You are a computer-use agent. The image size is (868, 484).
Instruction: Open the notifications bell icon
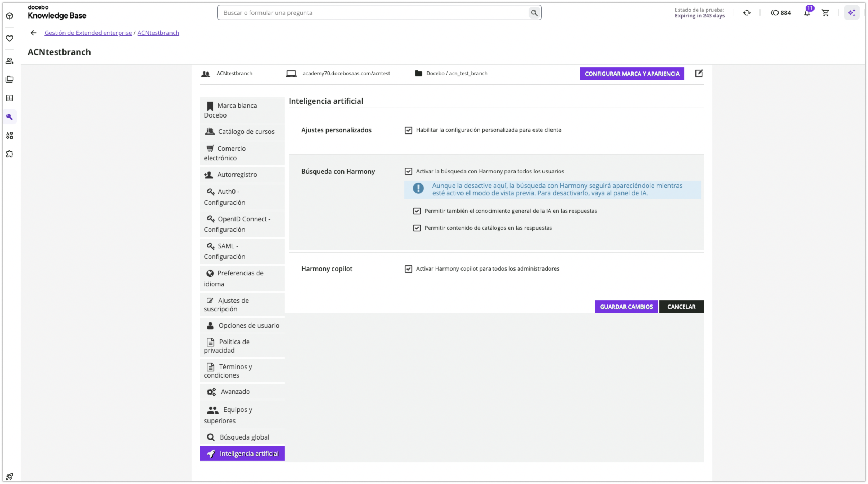coord(807,13)
